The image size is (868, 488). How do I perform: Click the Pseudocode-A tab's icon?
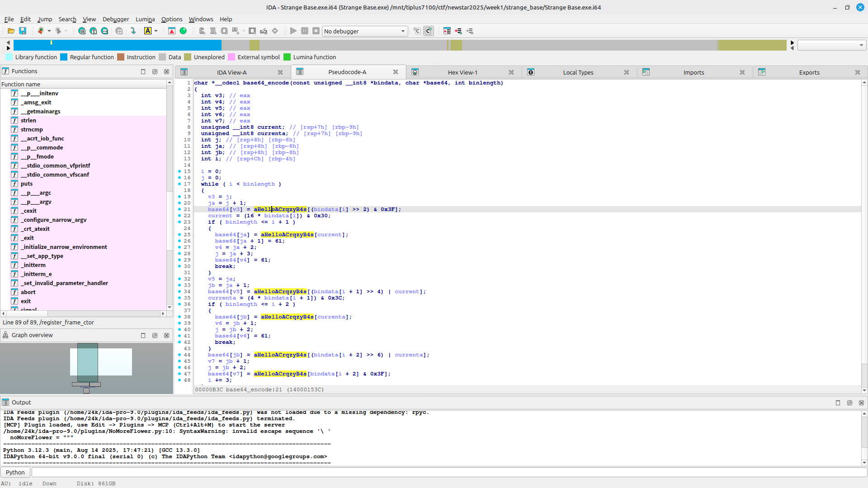coord(300,72)
